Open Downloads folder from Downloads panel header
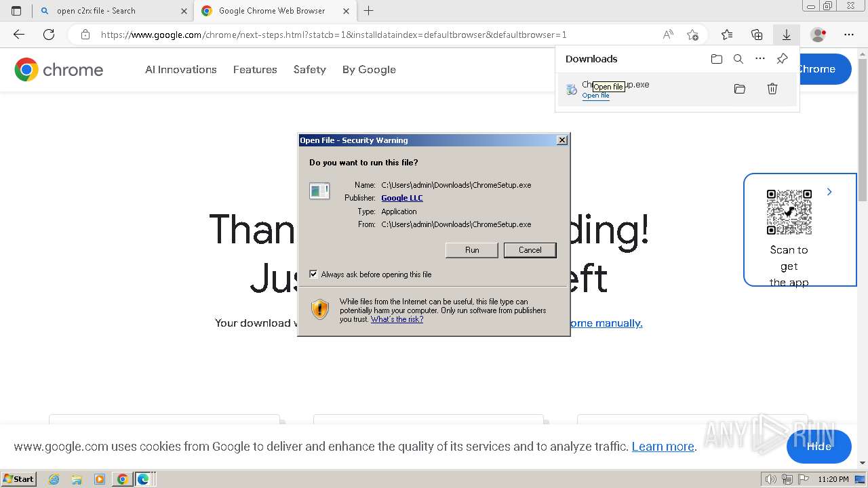This screenshot has height=488, width=868. point(717,59)
